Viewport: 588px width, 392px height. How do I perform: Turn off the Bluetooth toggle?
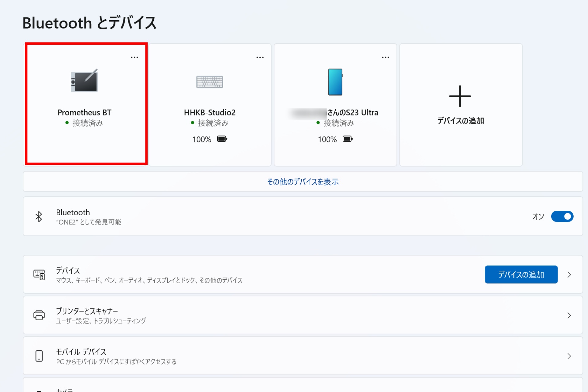point(562,217)
